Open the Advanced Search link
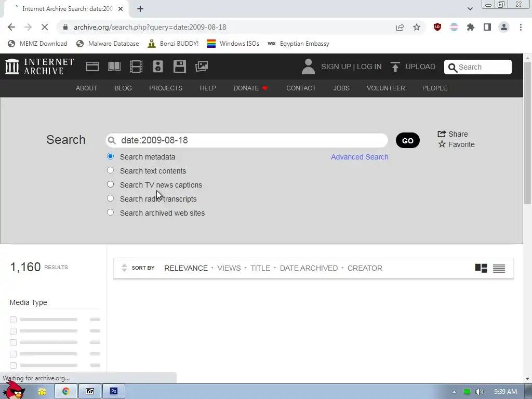 (x=360, y=157)
